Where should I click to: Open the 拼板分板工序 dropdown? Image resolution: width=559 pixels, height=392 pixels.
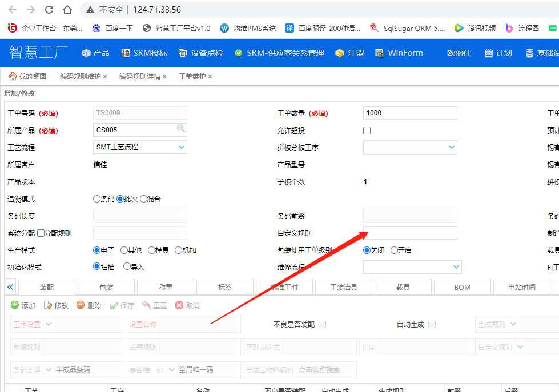tap(452, 147)
